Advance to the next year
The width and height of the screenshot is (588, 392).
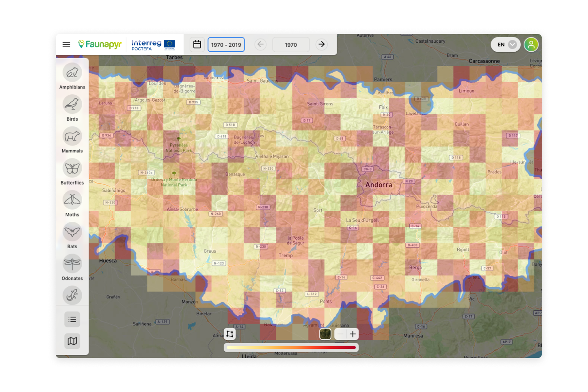coord(322,44)
